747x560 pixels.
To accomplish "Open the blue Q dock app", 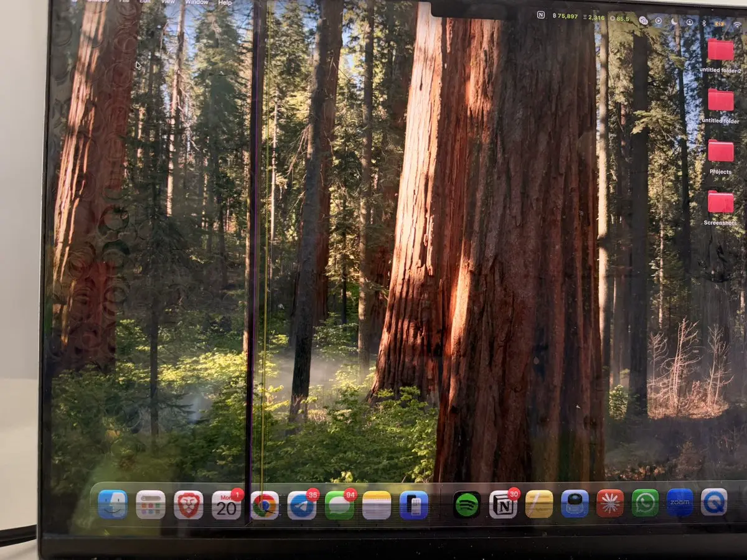I will click(714, 502).
